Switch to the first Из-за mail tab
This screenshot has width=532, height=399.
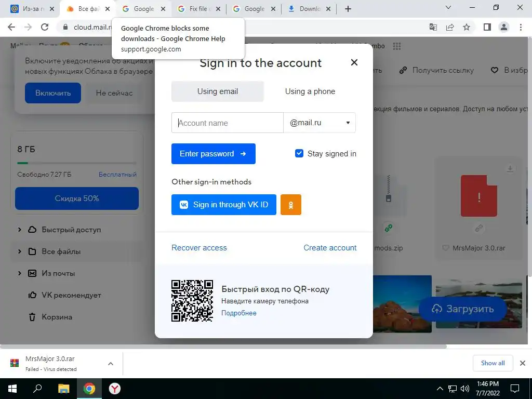click(33, 9)
